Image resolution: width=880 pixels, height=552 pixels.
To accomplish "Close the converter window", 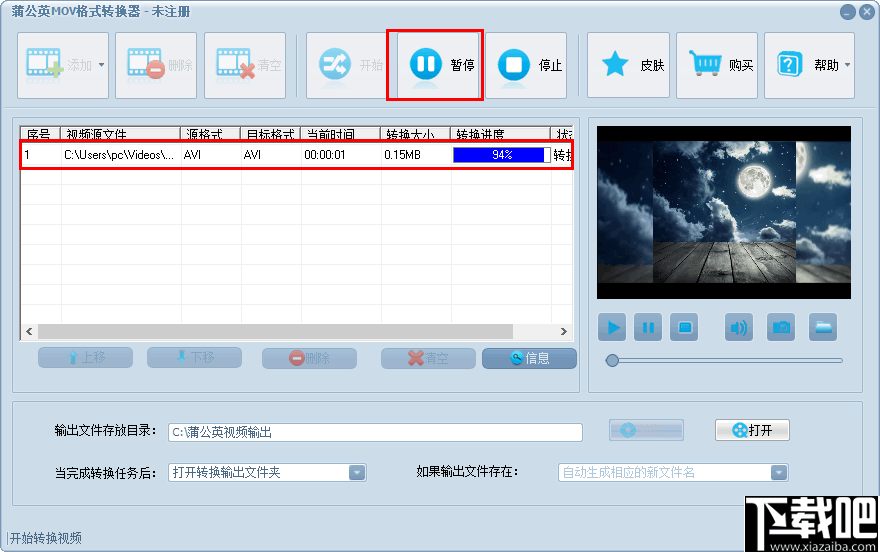I will coord(867,12).
